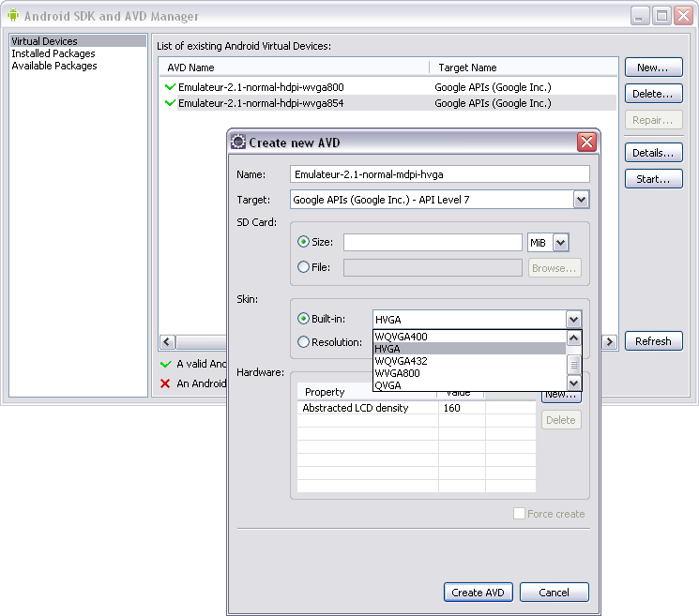Click the Create AVD button
The width and height of the screenshot is (699, 616).
(478, 593)
